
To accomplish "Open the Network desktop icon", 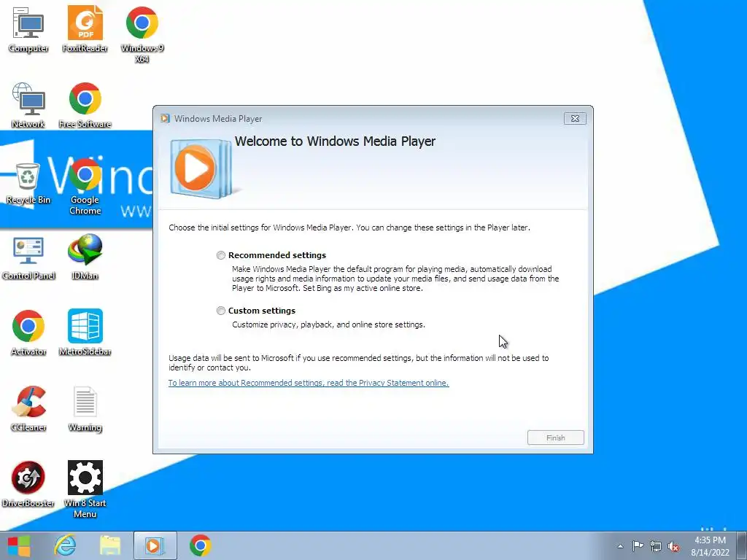I will click(x=28, y=105).
